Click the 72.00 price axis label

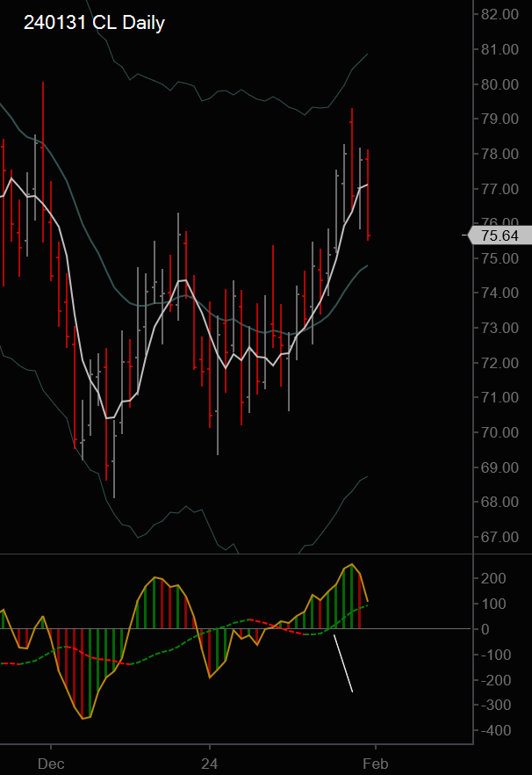click(500, 363)
